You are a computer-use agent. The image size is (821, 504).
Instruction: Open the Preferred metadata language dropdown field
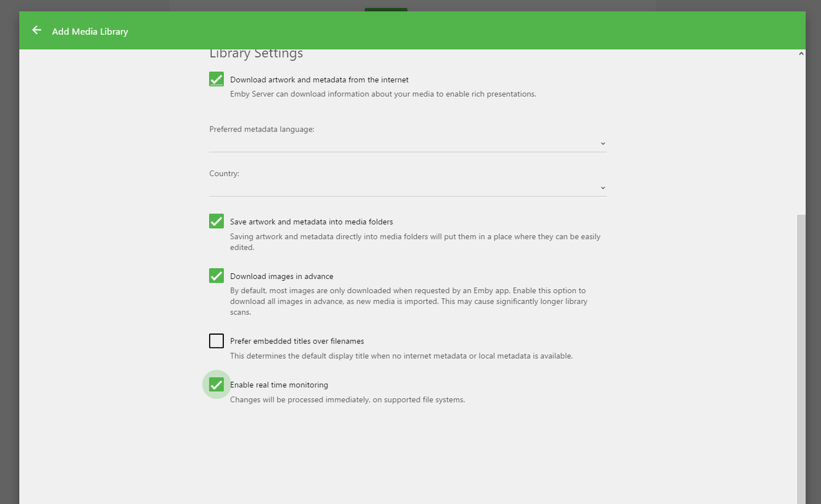point(408,144)
